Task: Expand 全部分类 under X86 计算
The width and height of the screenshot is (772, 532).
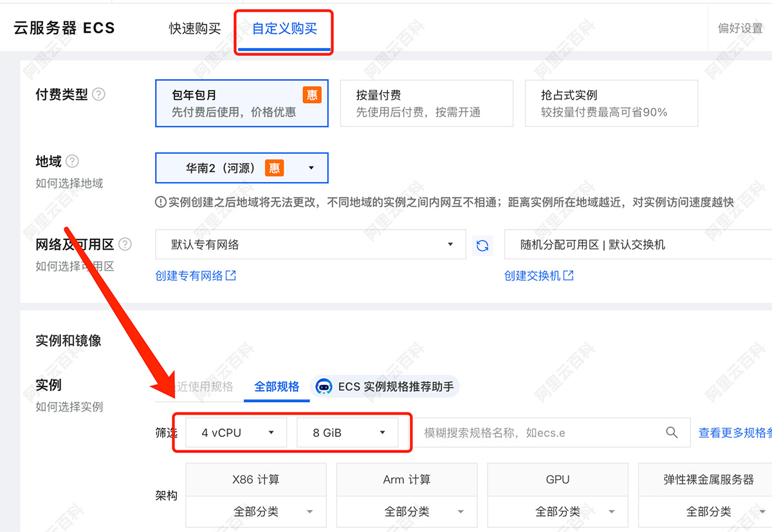Action: [x=256, y=512]
